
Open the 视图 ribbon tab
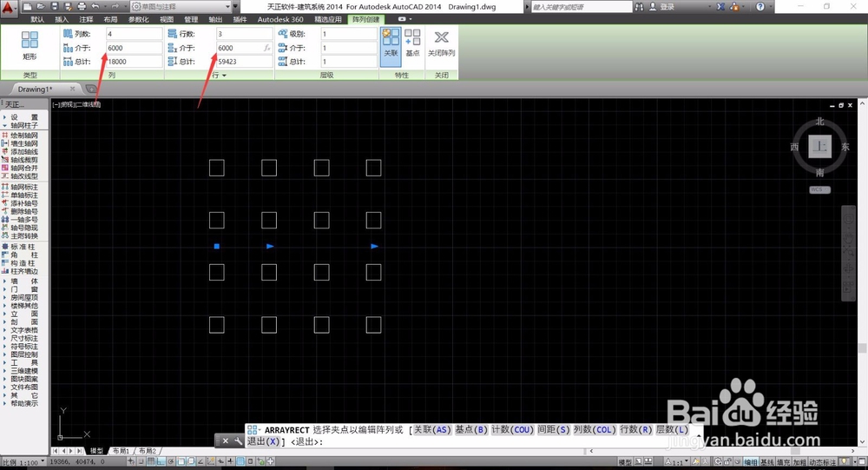coord(167,19)
